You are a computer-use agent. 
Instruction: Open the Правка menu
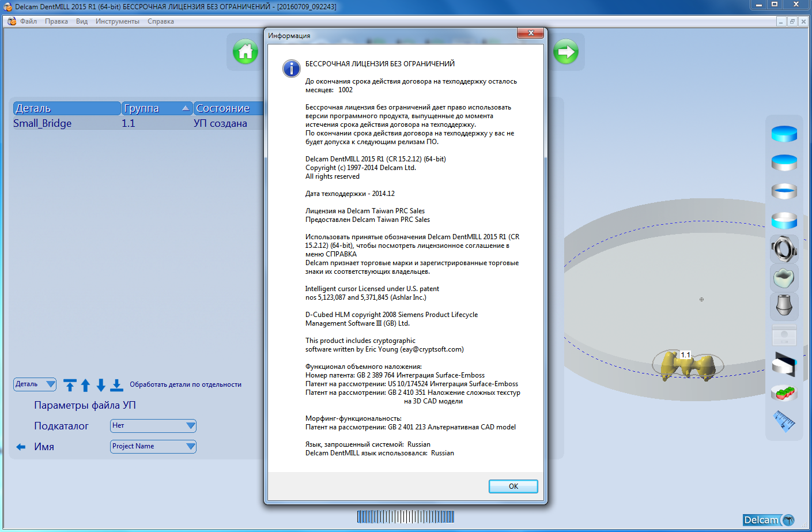56,21
